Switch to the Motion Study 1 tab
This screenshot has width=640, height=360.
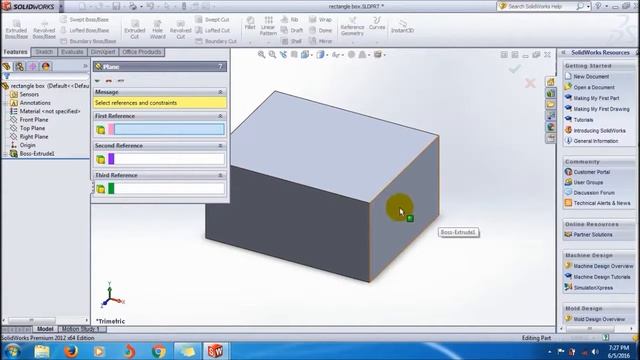pos(80,329)
